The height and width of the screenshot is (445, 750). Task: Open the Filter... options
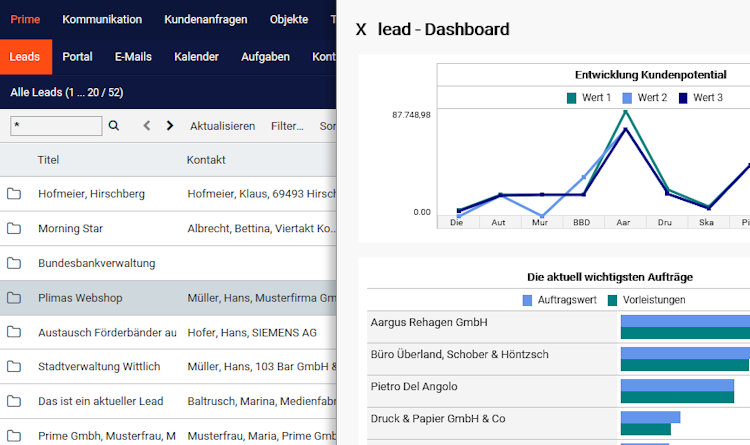click(287, 126)
